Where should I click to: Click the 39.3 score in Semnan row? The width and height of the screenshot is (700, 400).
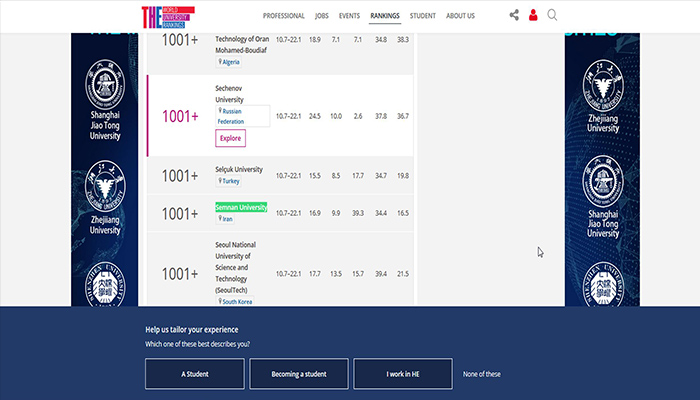point(358,213)
